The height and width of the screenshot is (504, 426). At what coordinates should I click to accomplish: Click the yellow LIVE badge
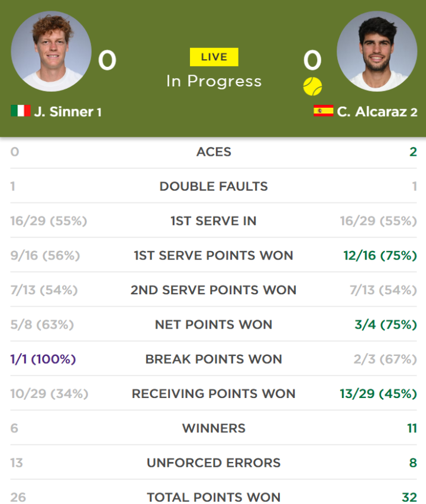(x=214, y=57)
